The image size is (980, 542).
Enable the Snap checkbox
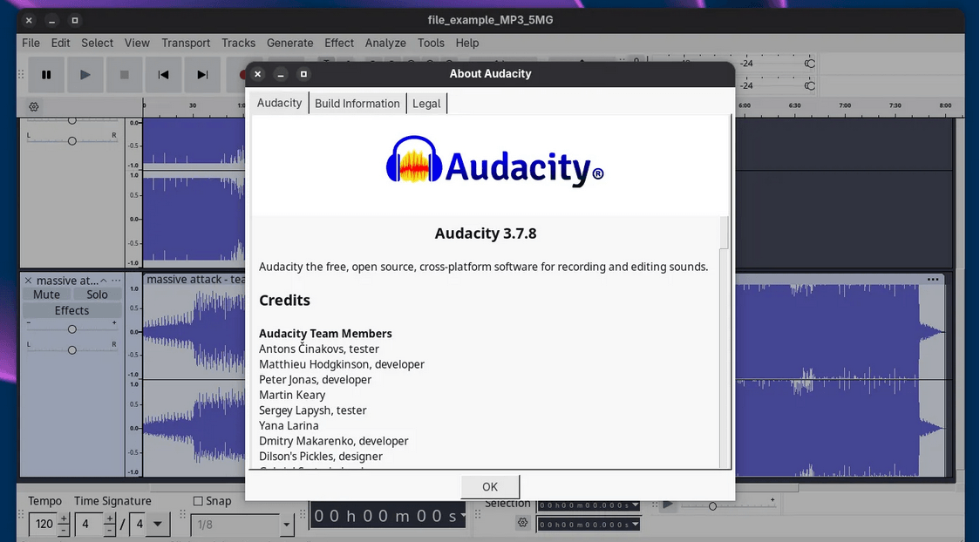(198, 501)
